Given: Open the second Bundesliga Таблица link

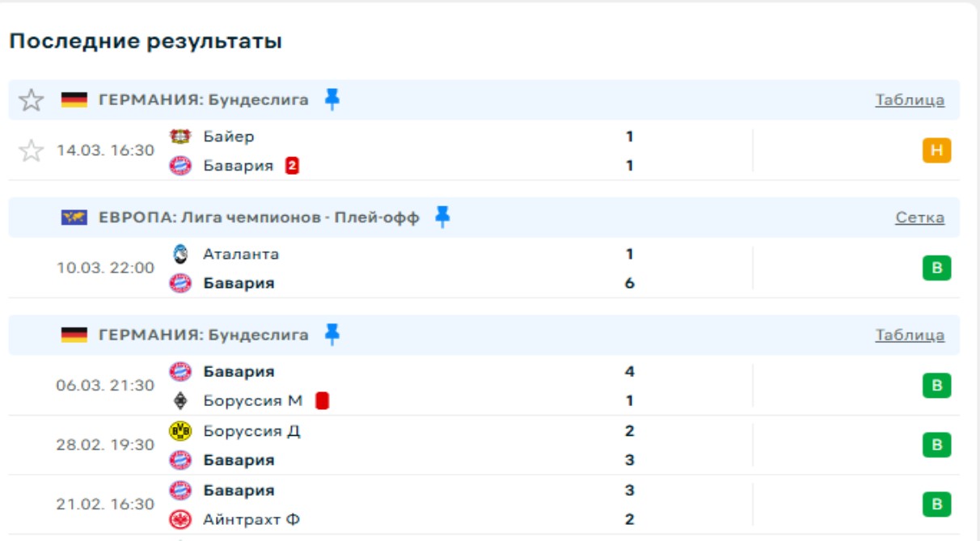Looking at the screenshot, I should pos(910,335).
